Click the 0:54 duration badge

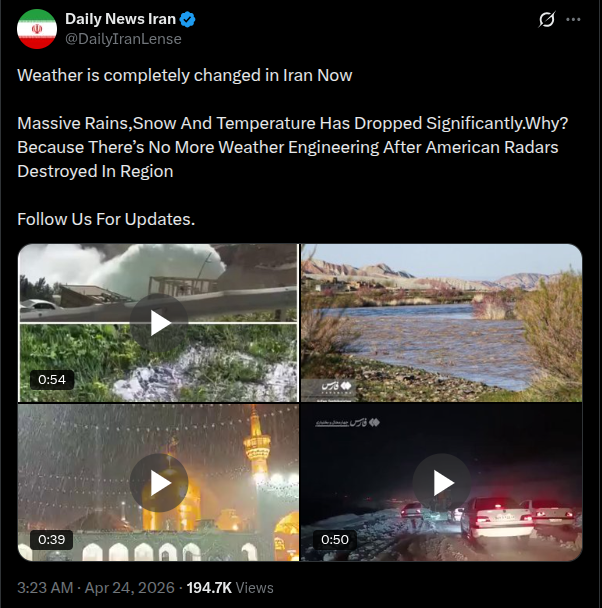(x=52, y=379)
